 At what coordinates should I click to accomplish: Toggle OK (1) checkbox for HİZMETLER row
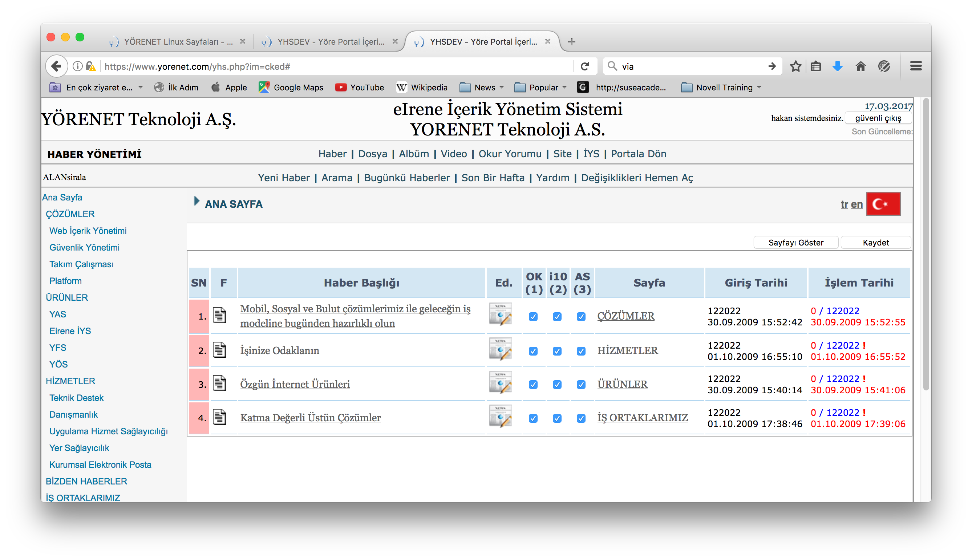click(x=533, y=351)
